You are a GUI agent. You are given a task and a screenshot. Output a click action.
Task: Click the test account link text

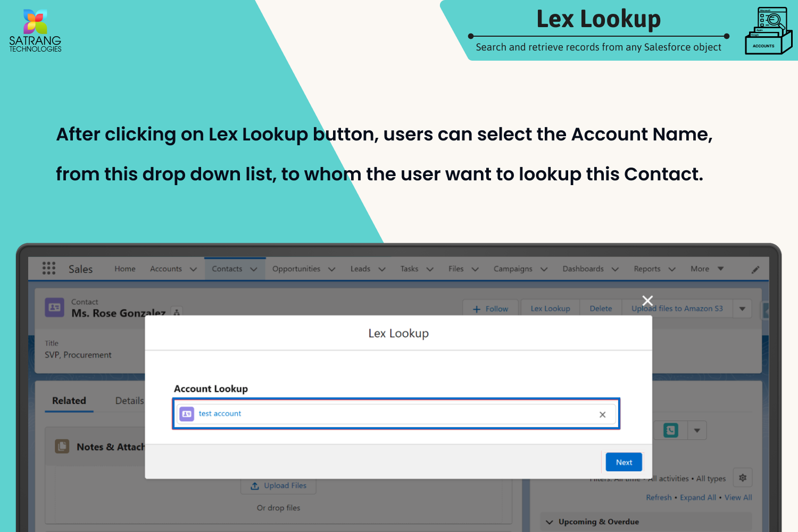(220, 413)
